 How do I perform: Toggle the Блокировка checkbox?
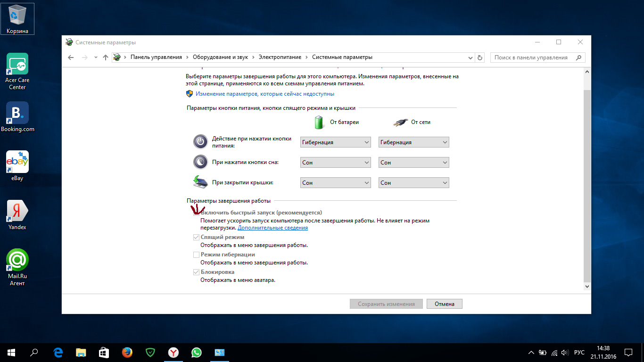pos(196,272)
